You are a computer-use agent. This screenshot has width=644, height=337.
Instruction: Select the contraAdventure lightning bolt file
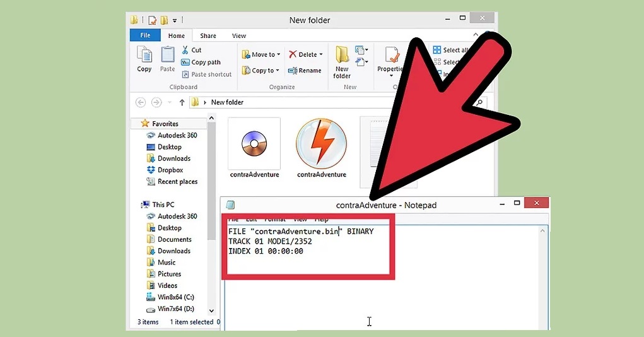(x=322, y=148)
